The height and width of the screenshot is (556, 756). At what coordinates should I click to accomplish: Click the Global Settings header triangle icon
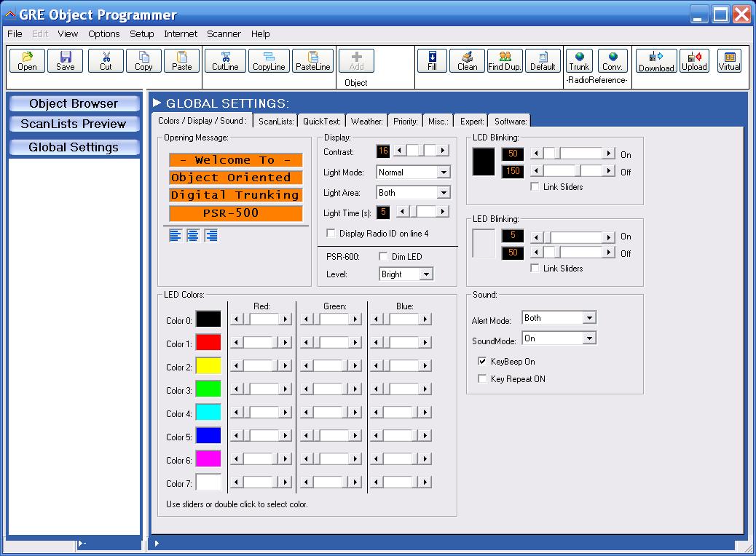(157, 103)
